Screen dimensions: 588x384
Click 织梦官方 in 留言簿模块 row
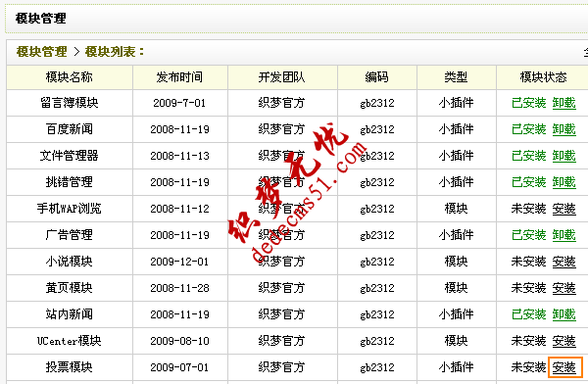point(281,103)
